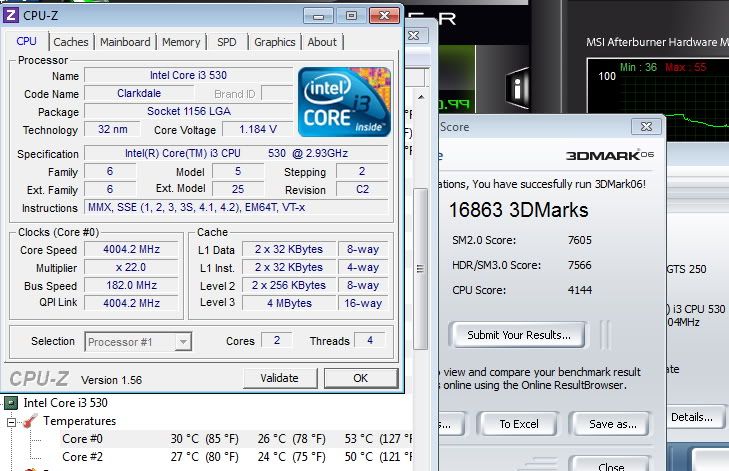Click the 'Min : 36' label in Afterburner
The image size is (729, 471).
tap(638, 67)
